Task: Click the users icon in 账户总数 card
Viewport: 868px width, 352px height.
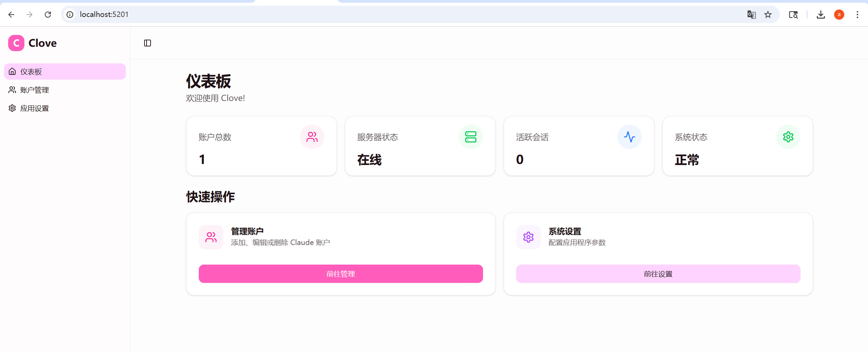Action: 312,137
